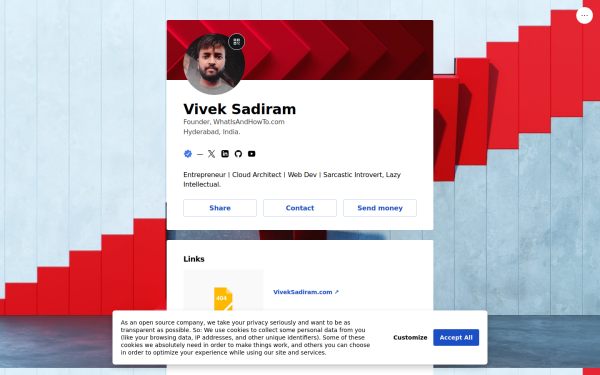Image resolution: width=600 pixels, height=375 pixels.
Task: Click the Entrepreneur bio description text
Action: [292, 179]
